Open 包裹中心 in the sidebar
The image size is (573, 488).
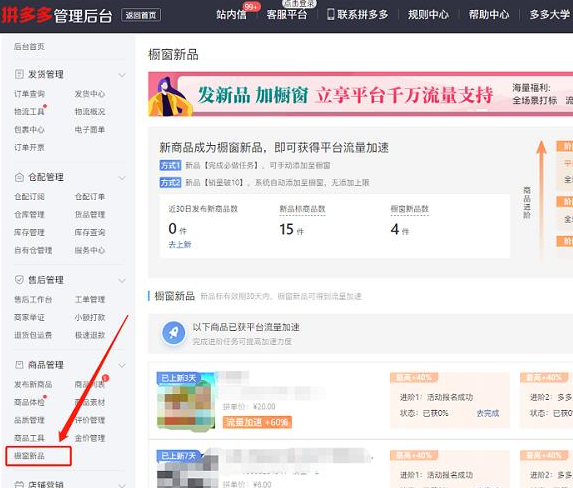click(x=29, y=130)
